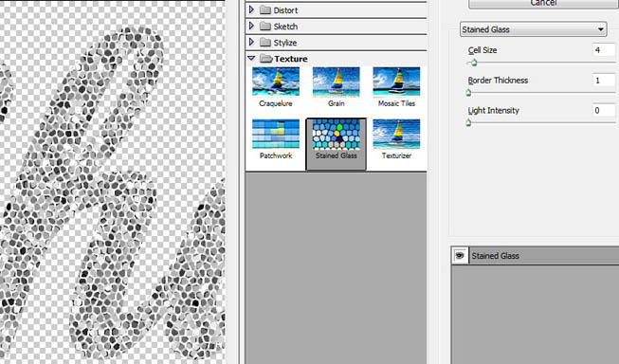Expand the Stylize filter folder
This screenshot has height=364, width=619.
point(251,42)
